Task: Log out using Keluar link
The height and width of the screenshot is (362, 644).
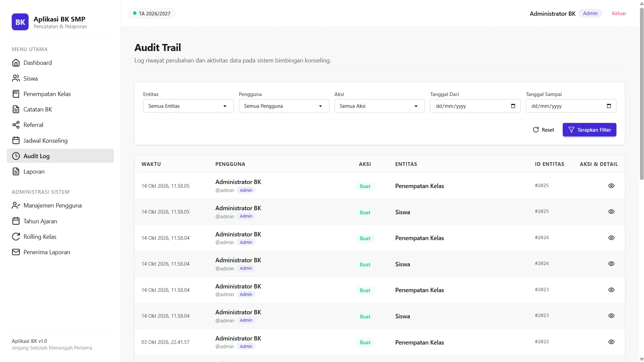Action: 619,13
